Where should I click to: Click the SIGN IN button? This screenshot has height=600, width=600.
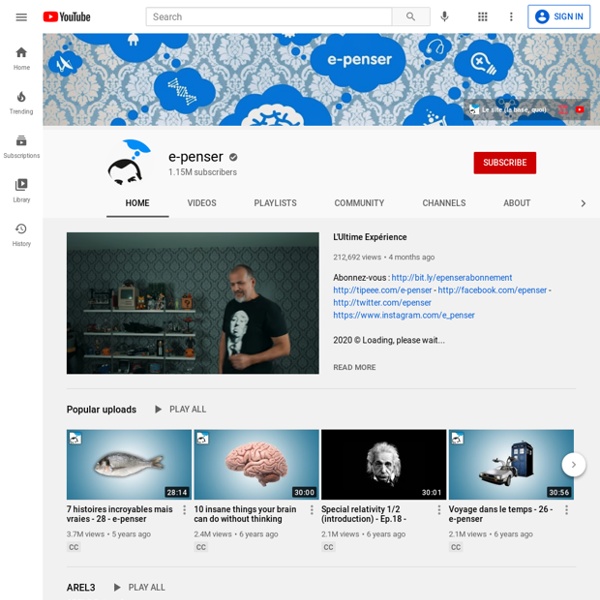click(559, 16)
